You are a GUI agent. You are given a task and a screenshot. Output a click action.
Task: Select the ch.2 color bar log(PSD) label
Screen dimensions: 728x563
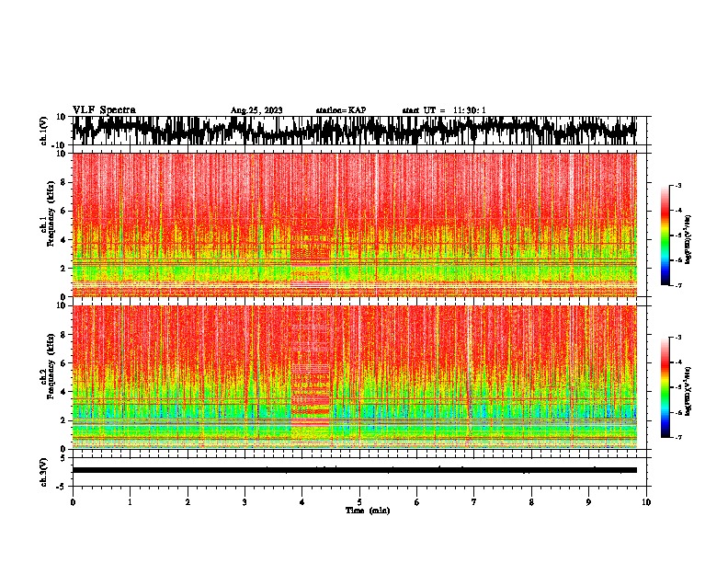[688, 391]
